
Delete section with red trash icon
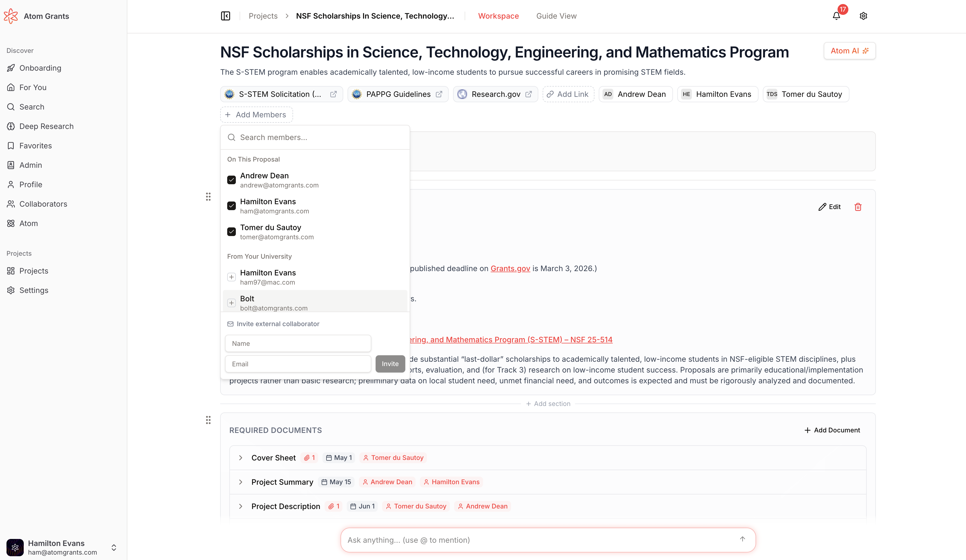click(858, 207)
